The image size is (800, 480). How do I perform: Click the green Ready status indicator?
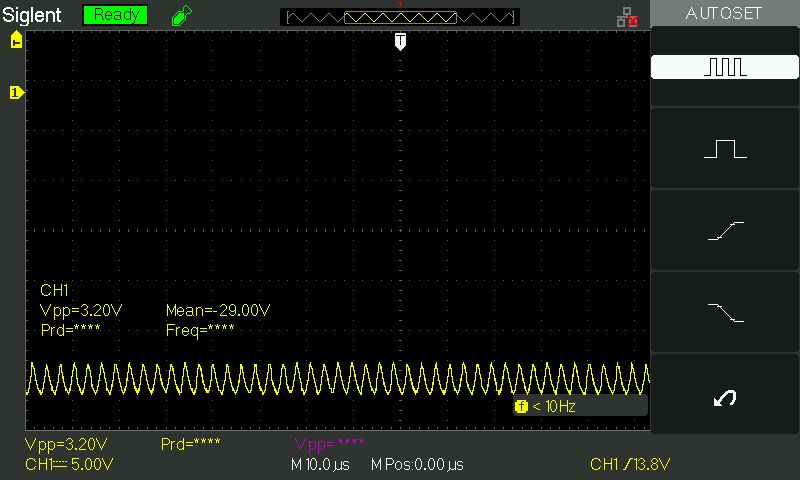coord(115,15)
